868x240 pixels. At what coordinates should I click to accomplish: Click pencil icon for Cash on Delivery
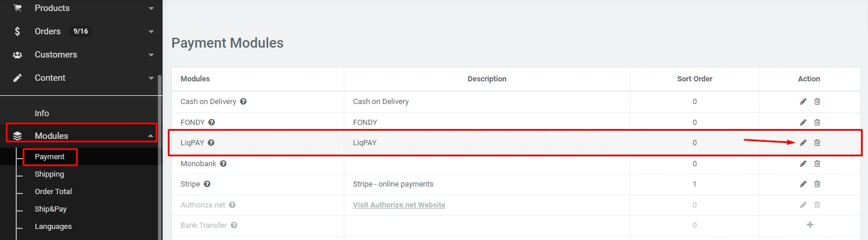[803, 102]
